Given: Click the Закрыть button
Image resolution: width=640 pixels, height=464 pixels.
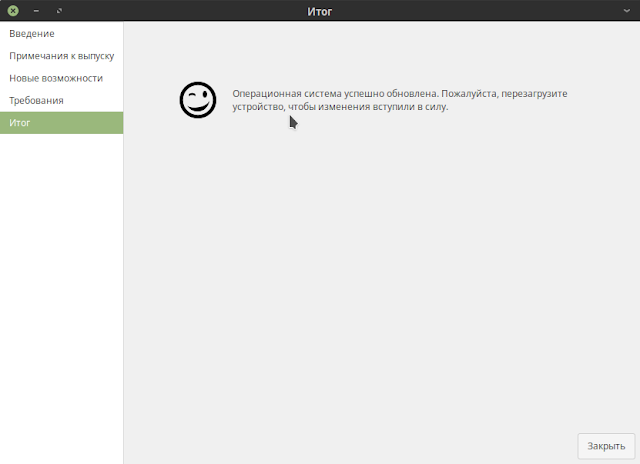Looking at the screenshot, I should pos(606,446).
